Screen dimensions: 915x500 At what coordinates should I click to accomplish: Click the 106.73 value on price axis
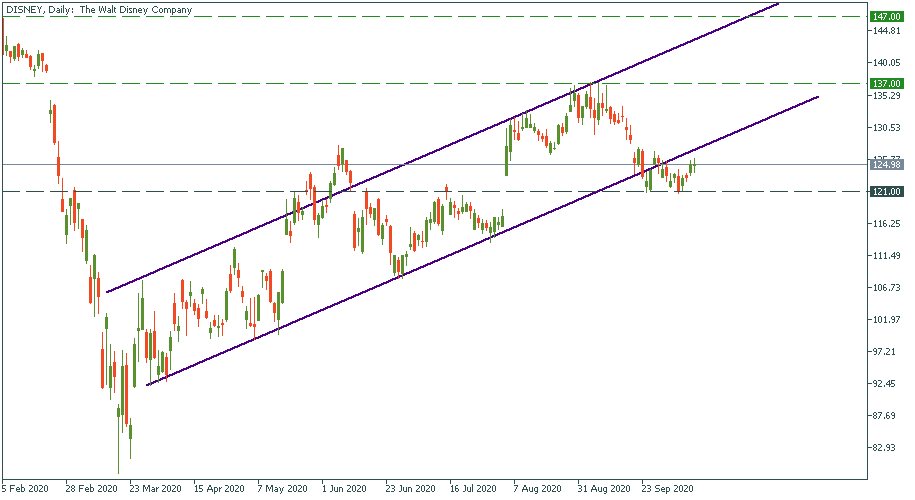[x=887, y=288]
